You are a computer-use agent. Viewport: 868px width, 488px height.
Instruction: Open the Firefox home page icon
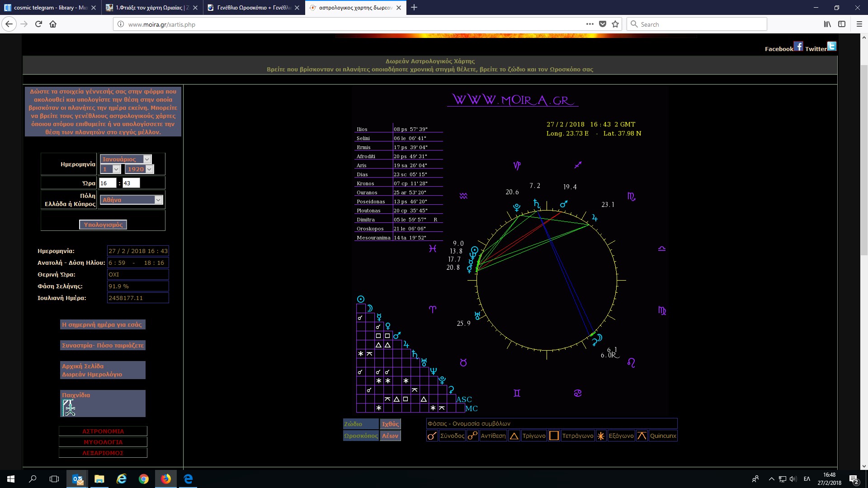pyautogui.click(x=53, y=24)
